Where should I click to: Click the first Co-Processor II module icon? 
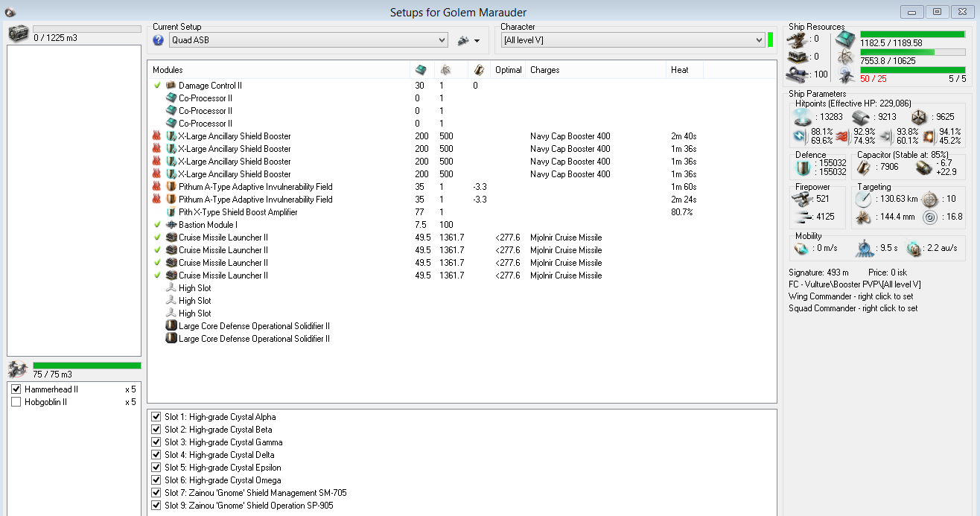coord(171,98)
